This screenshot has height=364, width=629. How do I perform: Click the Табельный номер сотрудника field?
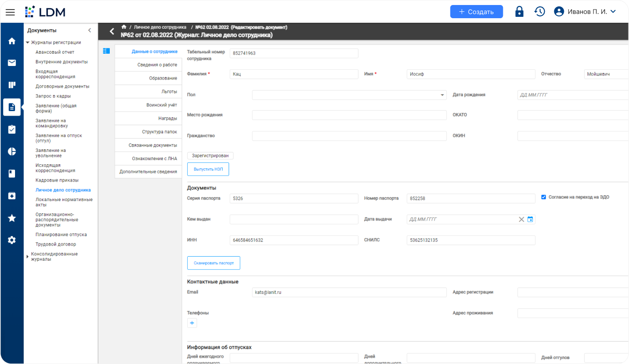[294, 53]
